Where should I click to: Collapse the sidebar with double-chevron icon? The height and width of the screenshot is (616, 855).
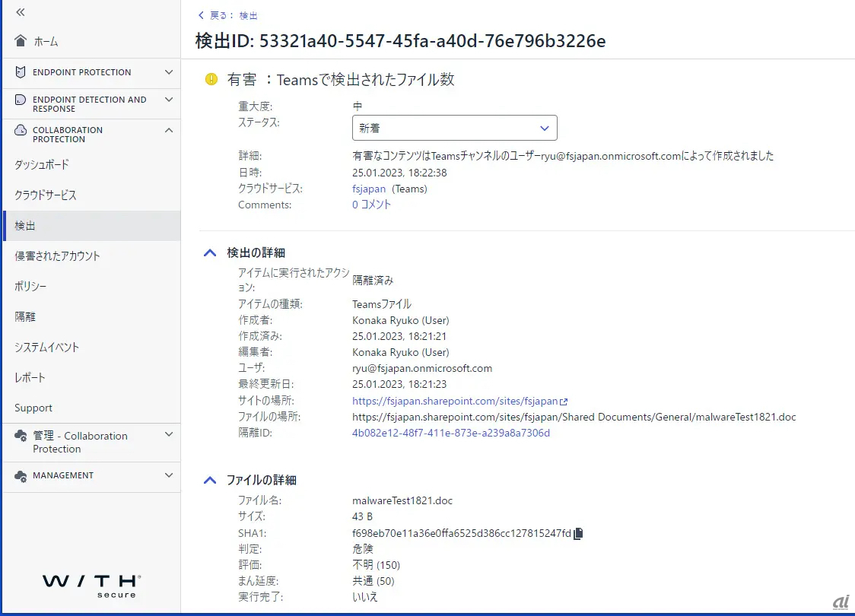tap(21, 12)
